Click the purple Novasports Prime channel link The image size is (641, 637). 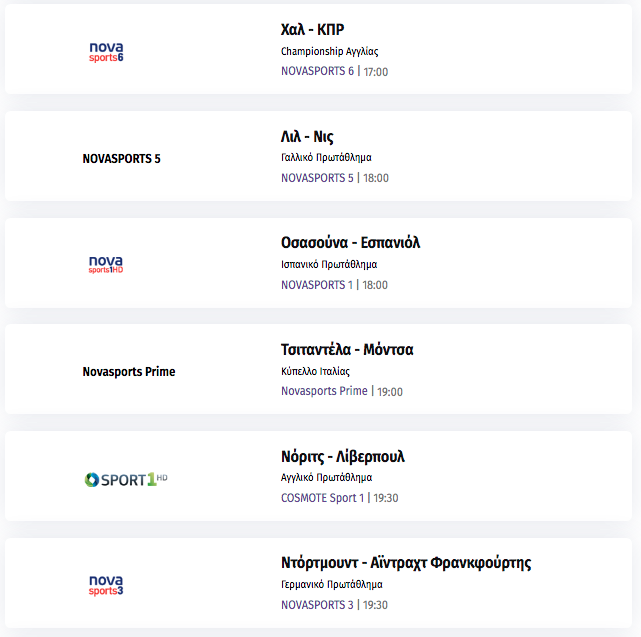[x=324, y=391]
